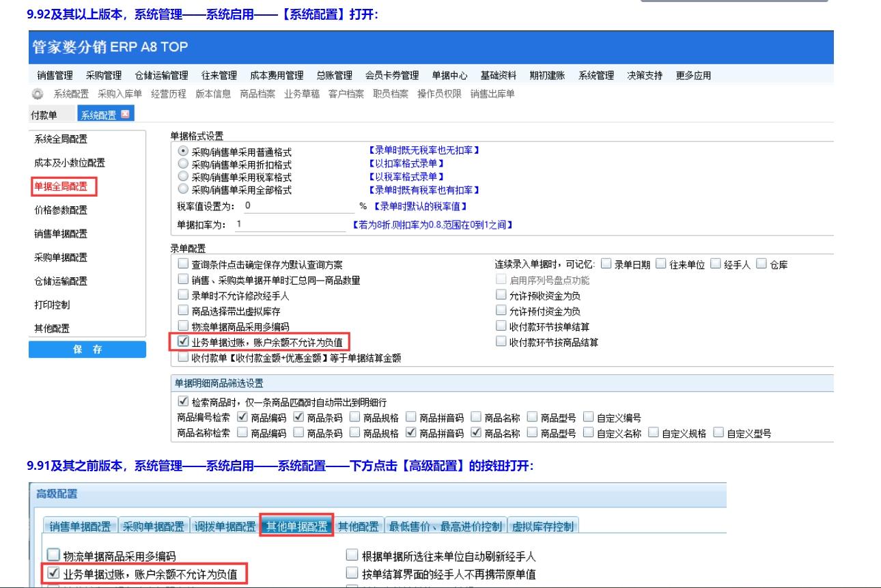Enable 允许预付资金为负 checkbox
Image resolution: width=881 pixels, height=588 pixels.
pos(502,311)
